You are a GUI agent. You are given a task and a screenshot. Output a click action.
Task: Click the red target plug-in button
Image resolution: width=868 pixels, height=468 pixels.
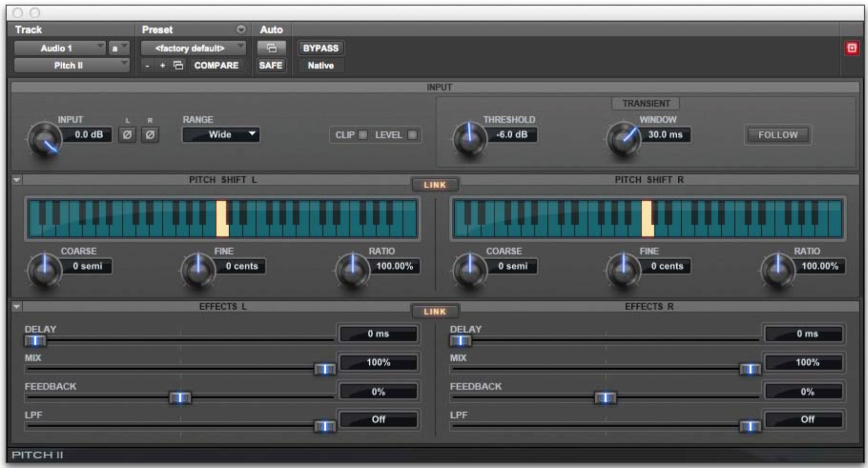(x=852, y=48)
